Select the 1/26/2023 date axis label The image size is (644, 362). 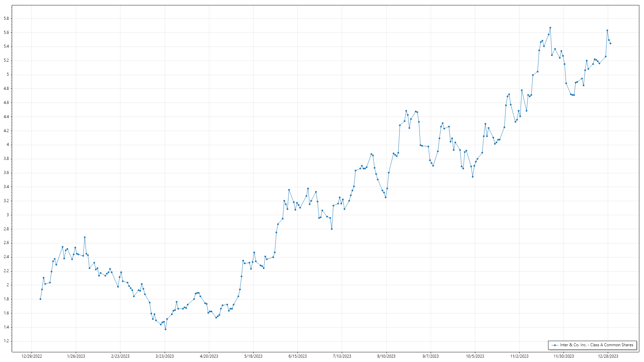[x=76, y=356]
